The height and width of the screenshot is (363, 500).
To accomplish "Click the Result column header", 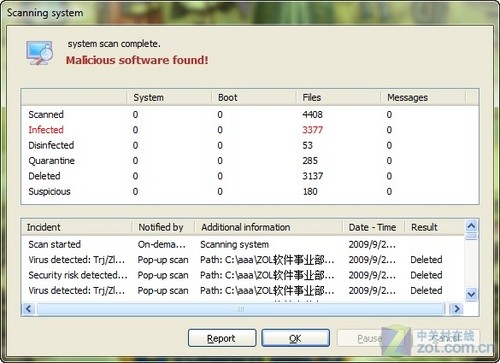I will coord(434,227).
